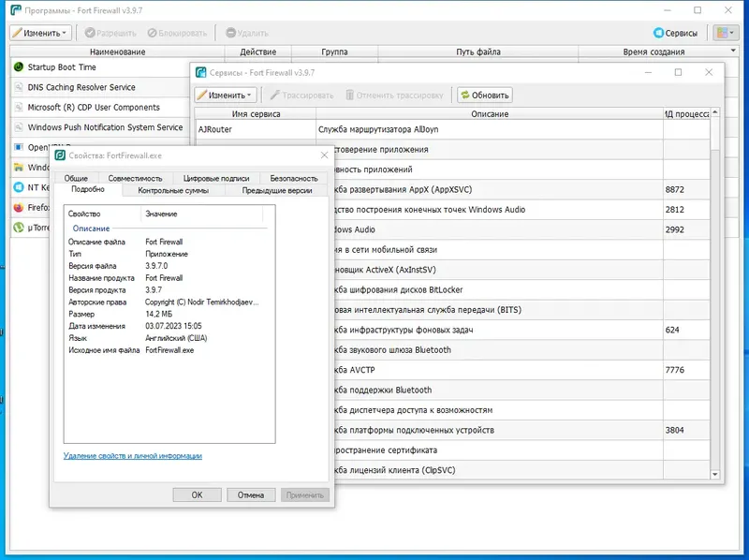The image size is (749, 560).
Task: Click the OpenVPN program icon
Action: (19, 147)
